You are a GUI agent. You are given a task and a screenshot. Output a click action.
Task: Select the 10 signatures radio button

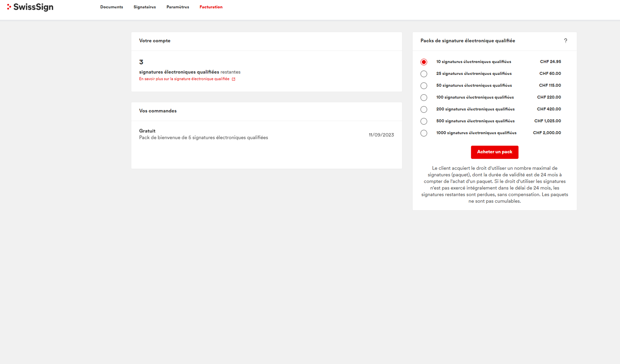[424, 62]
